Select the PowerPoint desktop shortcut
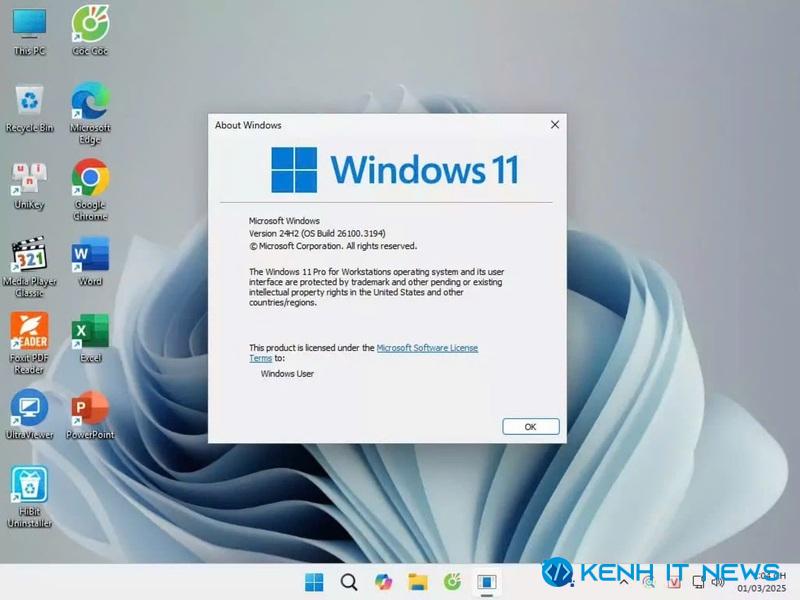The height and width of the screenshot is (600, 800). tap(90, 415)
